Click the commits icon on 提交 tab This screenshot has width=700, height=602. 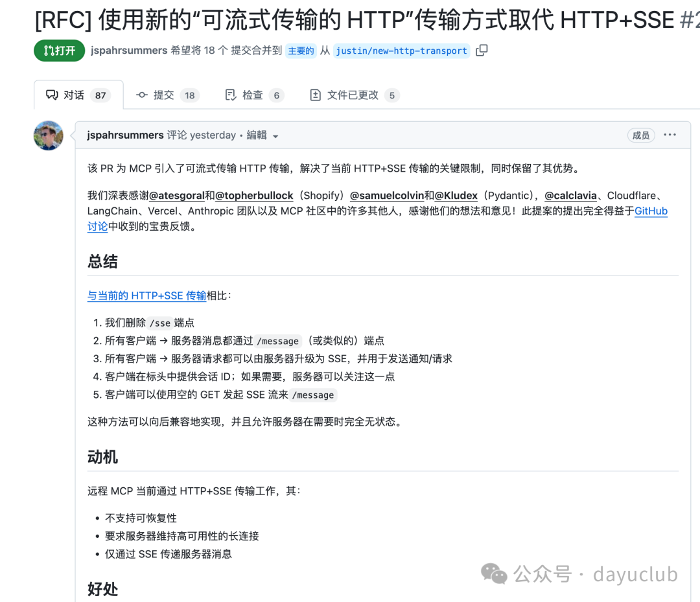(141, 95)
